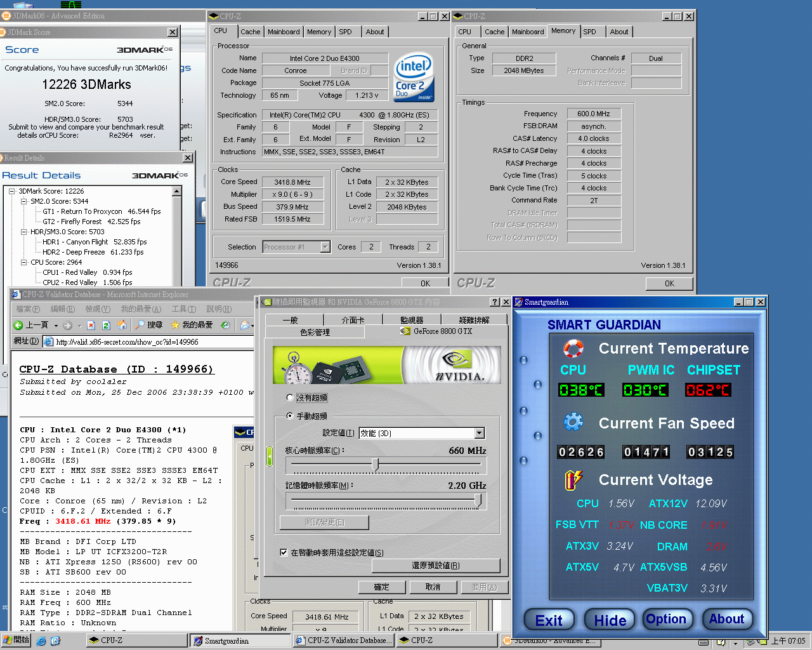Click the IE Search magnifier icon
812x650 pixels.
[140, 325]
